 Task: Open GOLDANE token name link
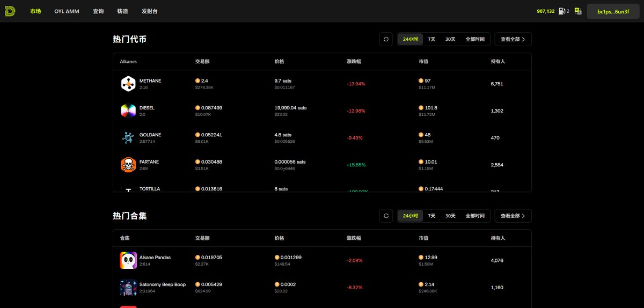tap(150, 135)
